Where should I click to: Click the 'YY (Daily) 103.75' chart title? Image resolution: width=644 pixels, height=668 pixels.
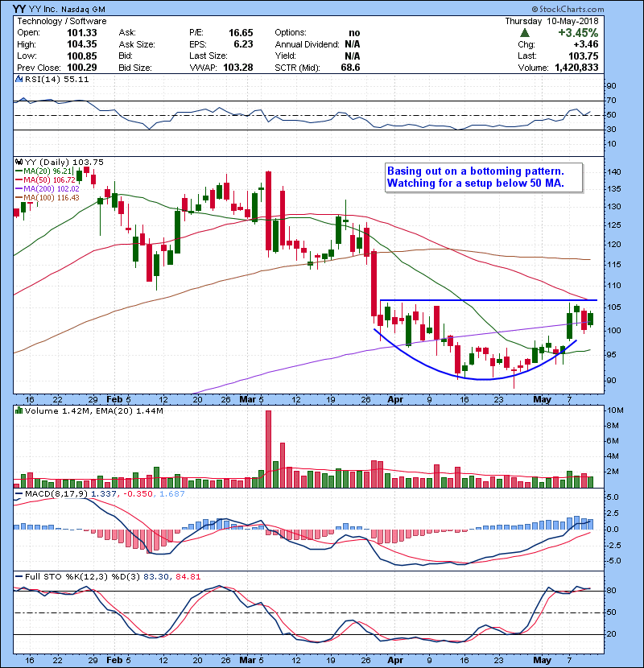pyautogui.click(x=64, y=163)
